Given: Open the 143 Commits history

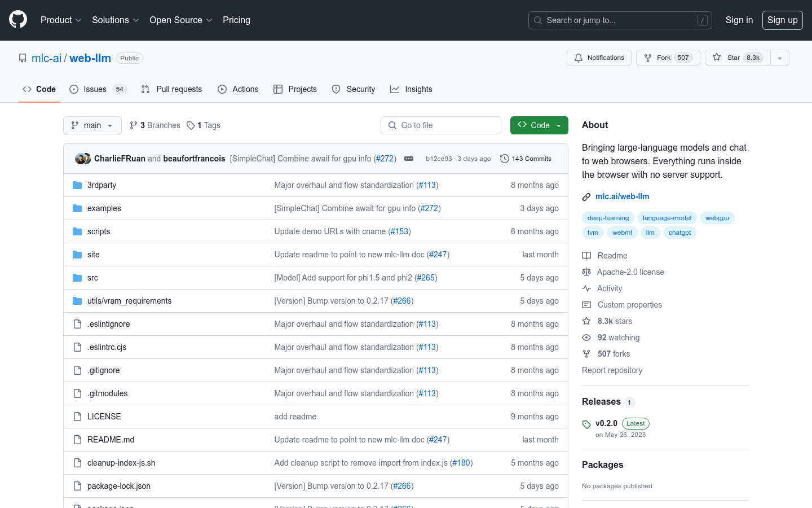Looking at the screenshot, I should click(526, 159).
